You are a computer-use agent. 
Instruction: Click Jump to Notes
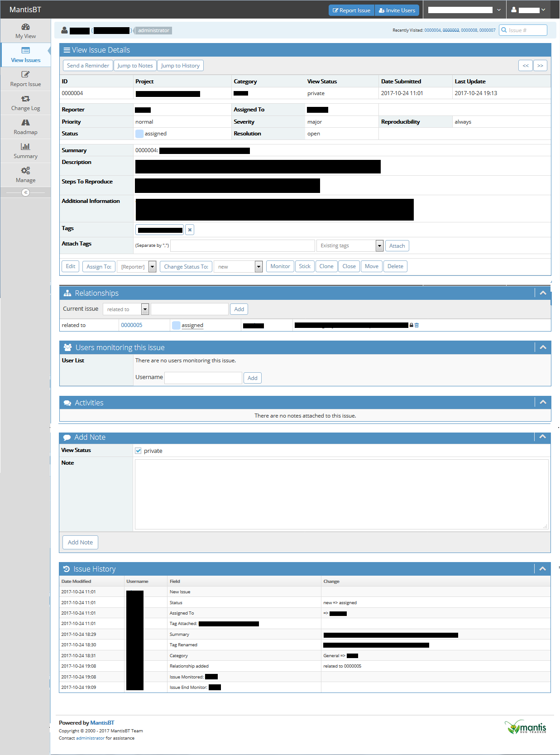pos(135,66)
